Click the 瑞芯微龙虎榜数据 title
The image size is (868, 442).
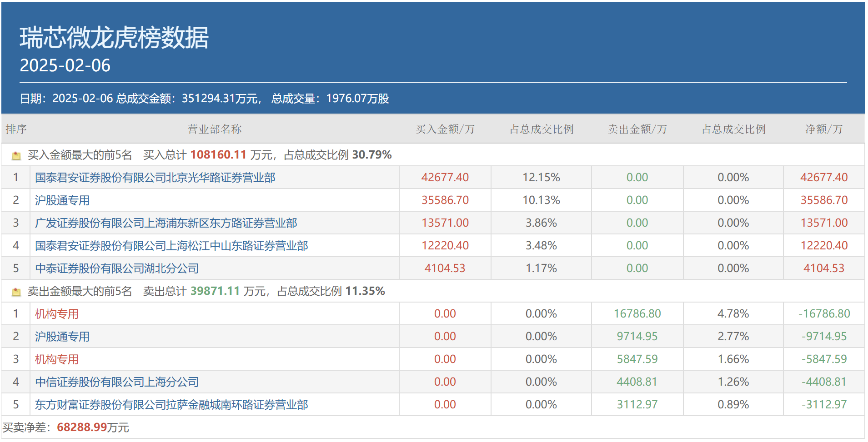114,37
